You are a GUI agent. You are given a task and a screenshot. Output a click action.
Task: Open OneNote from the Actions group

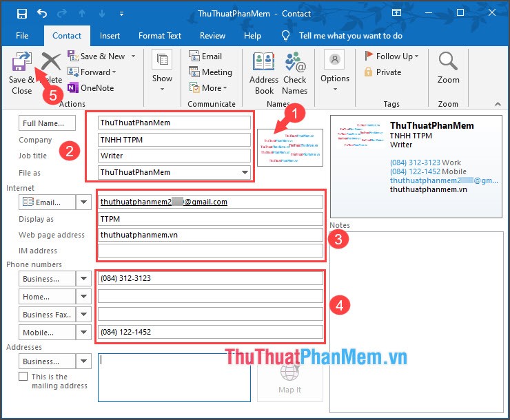tap(91, 87)
